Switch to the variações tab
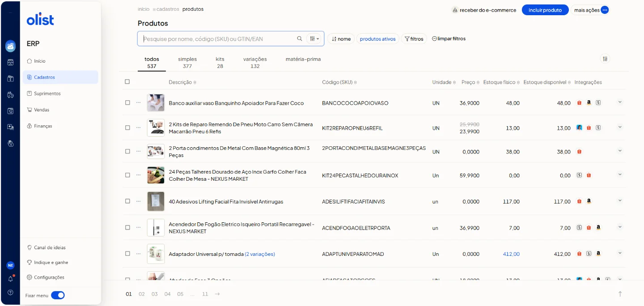The width and height of the screenshot is (644, 306). (x=255, y=62)
